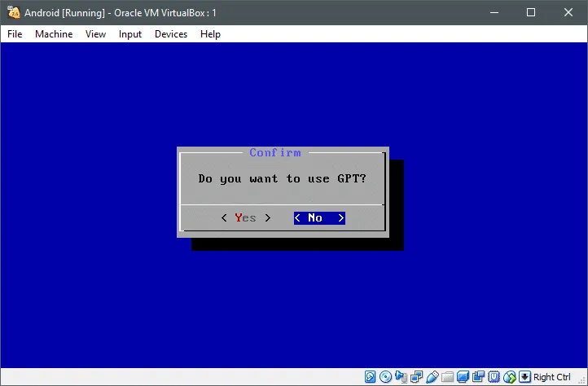Choose No in the GPT confirm dialog
The height and width of the screenshot is (386, 588).
(x=319, y=218)
